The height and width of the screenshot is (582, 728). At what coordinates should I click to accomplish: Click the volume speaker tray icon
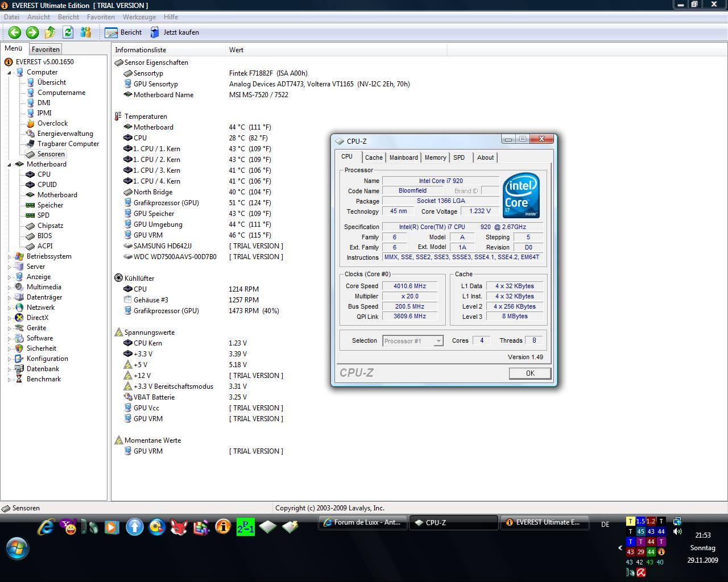pos(677,531)
